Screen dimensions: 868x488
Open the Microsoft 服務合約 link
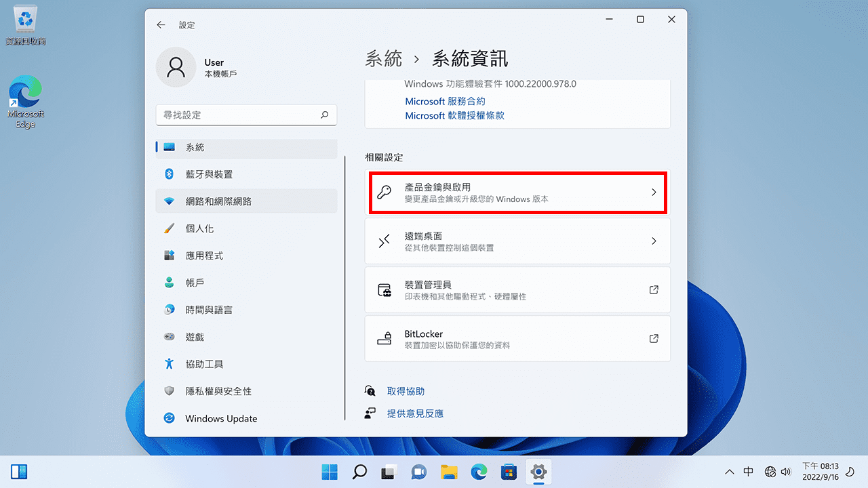[x=445, y=101]
